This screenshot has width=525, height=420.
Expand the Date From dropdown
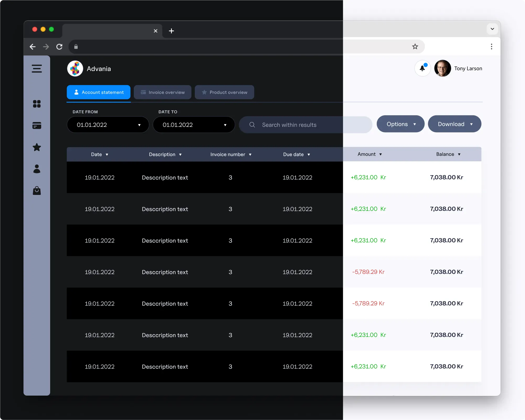click(x=108, y=125)
